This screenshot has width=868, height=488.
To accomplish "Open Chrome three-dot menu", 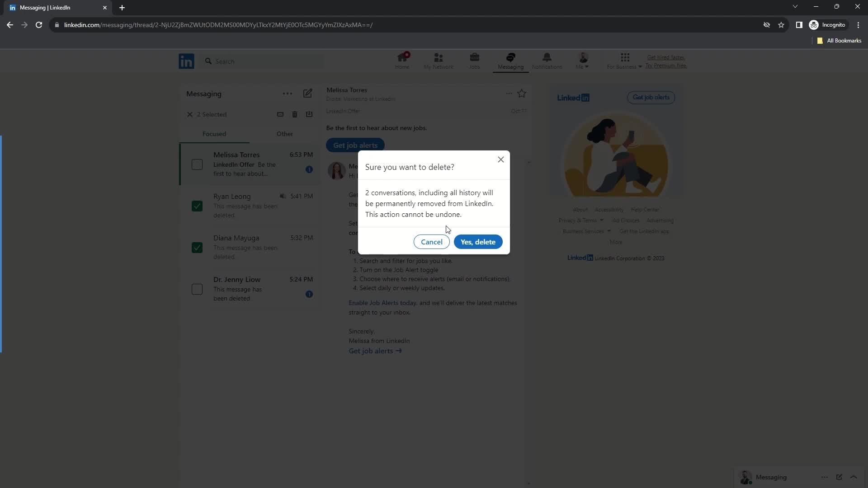I will coord(858,25).
